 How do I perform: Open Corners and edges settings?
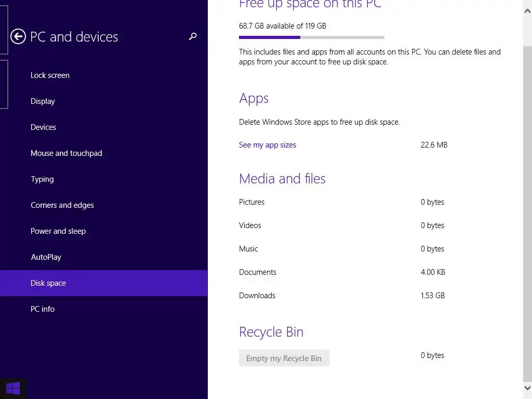[103, 205]
